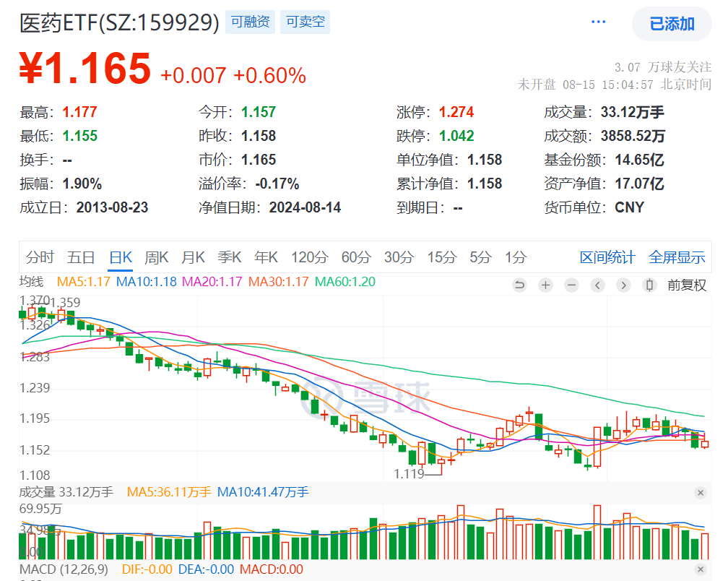Open the 区间统计 range statistics tool
The width and height of the screenshot is (728, 581).
(609, 257)
